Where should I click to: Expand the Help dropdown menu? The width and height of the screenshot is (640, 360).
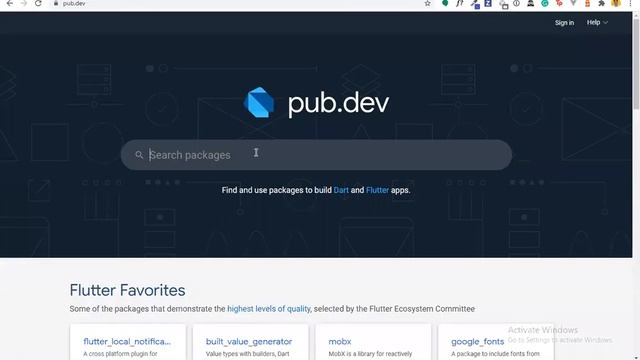(597, 22)
